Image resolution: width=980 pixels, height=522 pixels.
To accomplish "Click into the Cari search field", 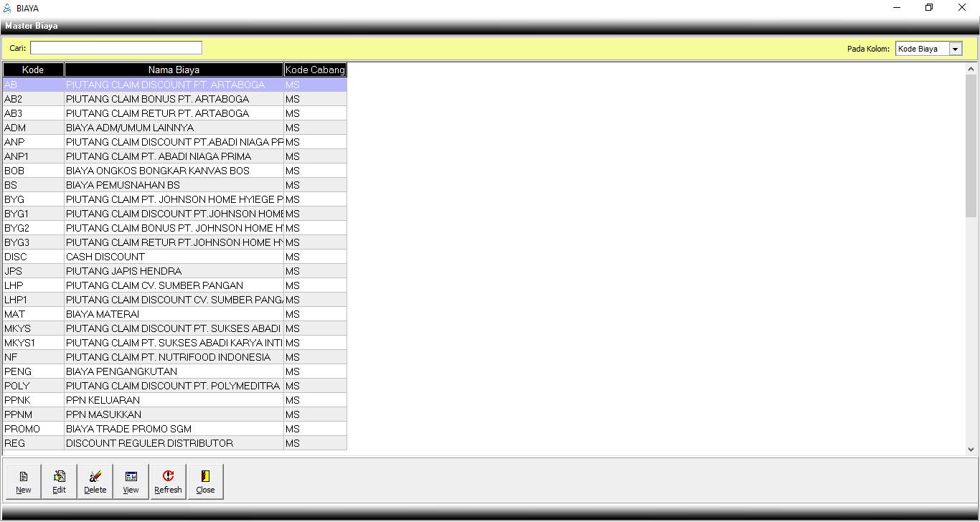I will [116, 48].
